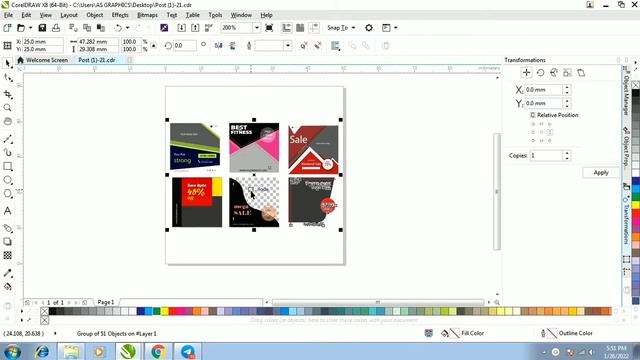
Task: Click the Best Fitness design thumbnail
Action: pos(254,147)
